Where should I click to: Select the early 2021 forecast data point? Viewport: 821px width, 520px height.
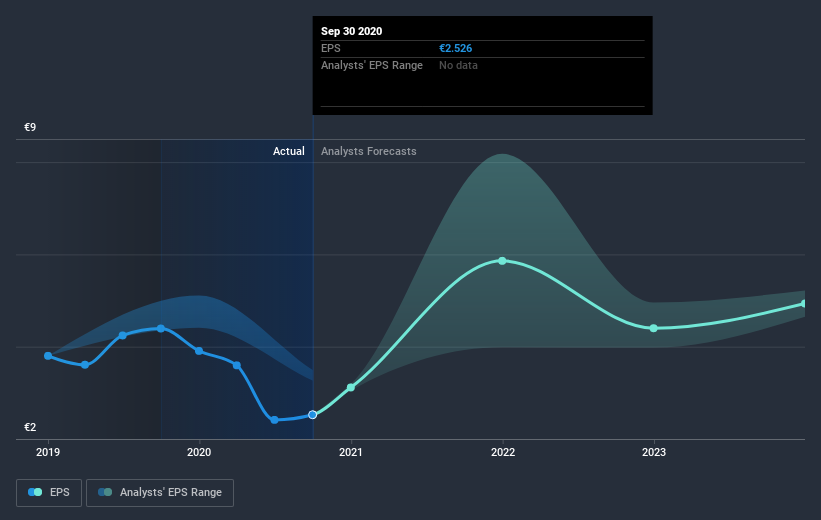(x=351, y=388)
